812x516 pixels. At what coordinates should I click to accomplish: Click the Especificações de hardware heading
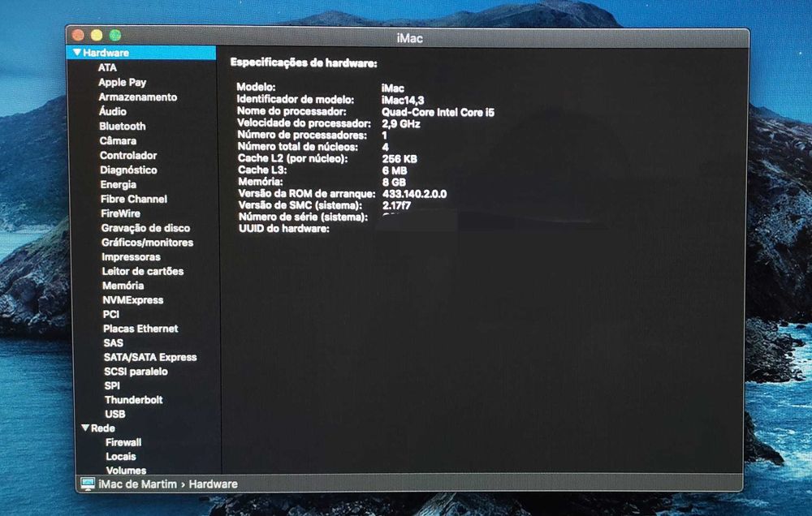(x=304, y=63)
